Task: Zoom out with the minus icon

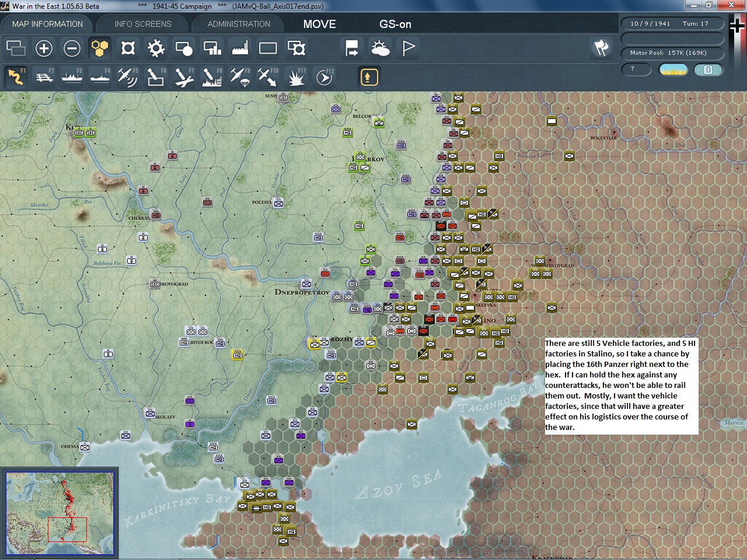Action: coord(72,48)
